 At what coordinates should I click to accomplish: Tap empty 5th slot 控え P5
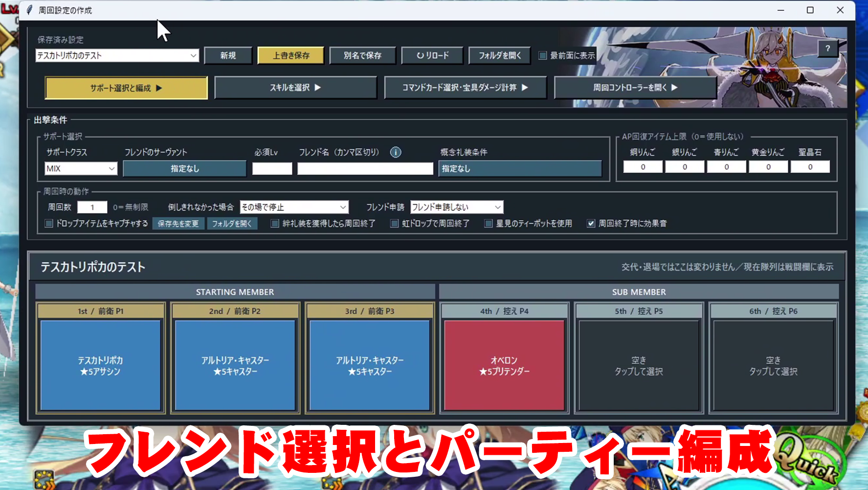point(639,365)
